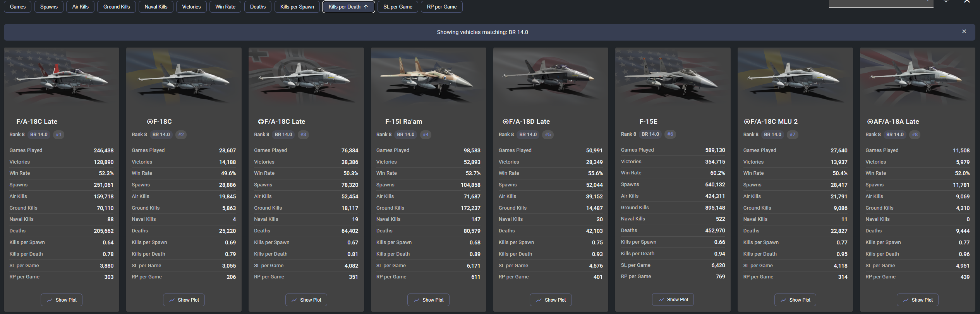
Task: Show Plot for the F-18C card
Action: coord(184,300)
